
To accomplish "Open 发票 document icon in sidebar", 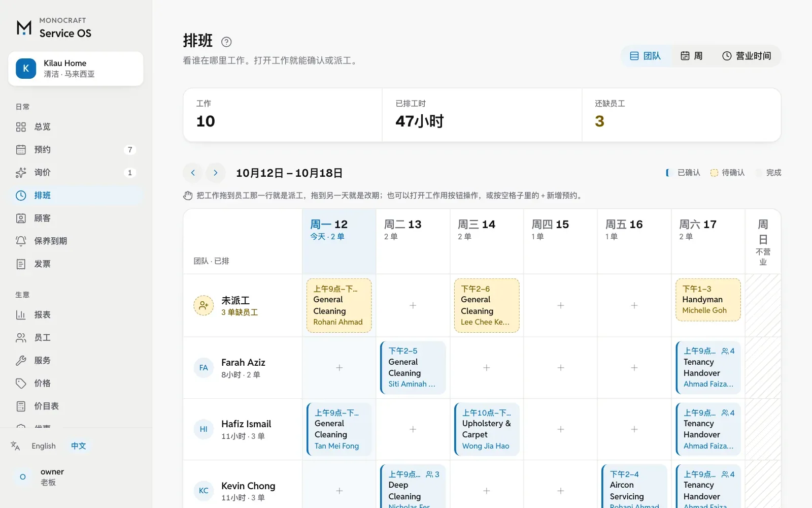I will coord(21,264).
